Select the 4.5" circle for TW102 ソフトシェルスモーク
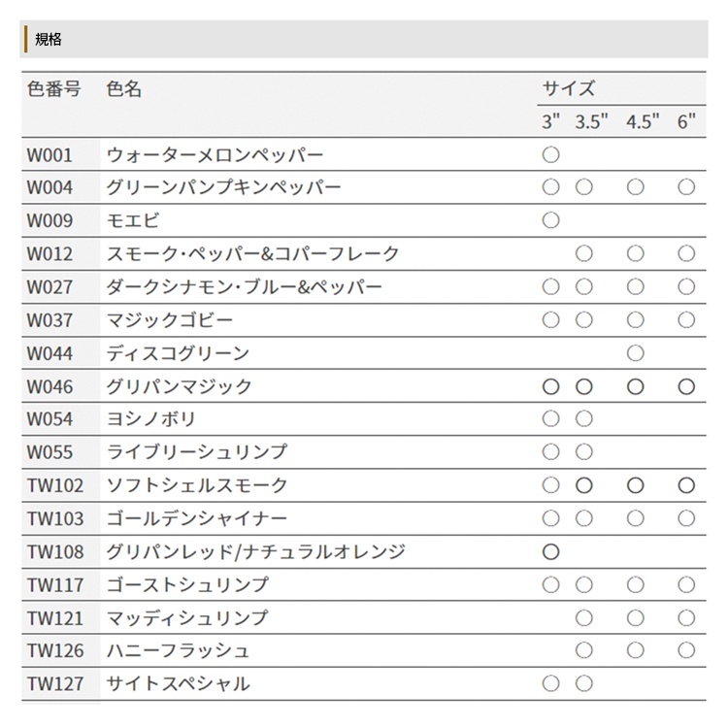The height and width of the screenshot is (728, 728). click(636, 485)
